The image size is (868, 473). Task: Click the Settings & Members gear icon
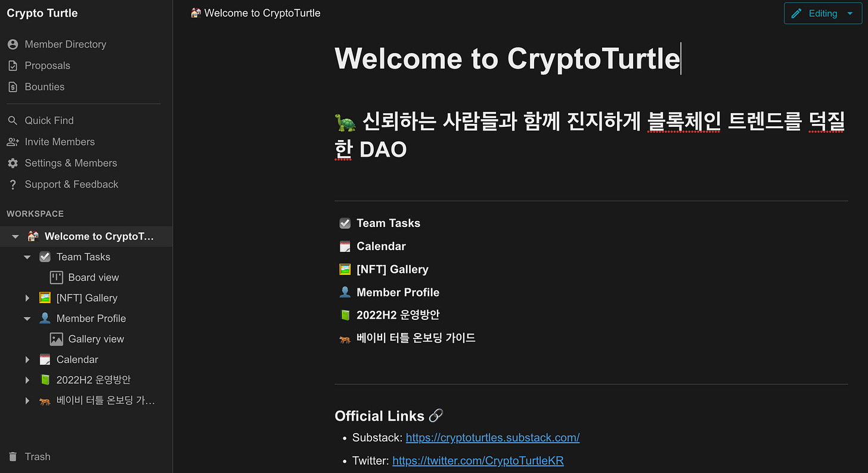13,163
